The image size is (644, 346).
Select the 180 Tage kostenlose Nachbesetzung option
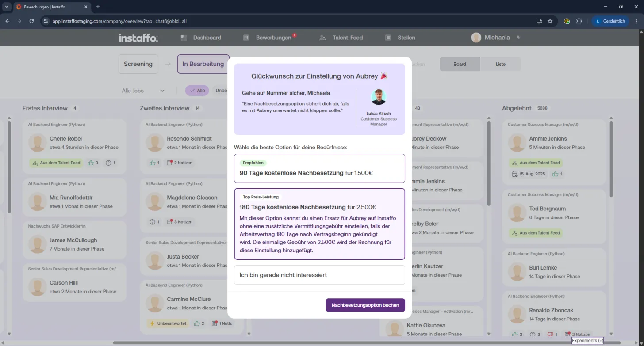(x=319, y=224)
